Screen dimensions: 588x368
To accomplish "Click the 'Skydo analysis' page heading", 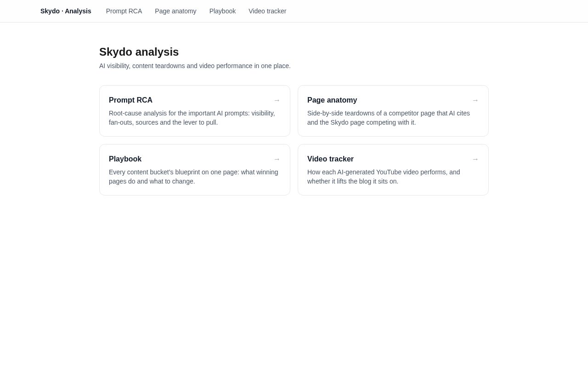I will tap(139, 52).
